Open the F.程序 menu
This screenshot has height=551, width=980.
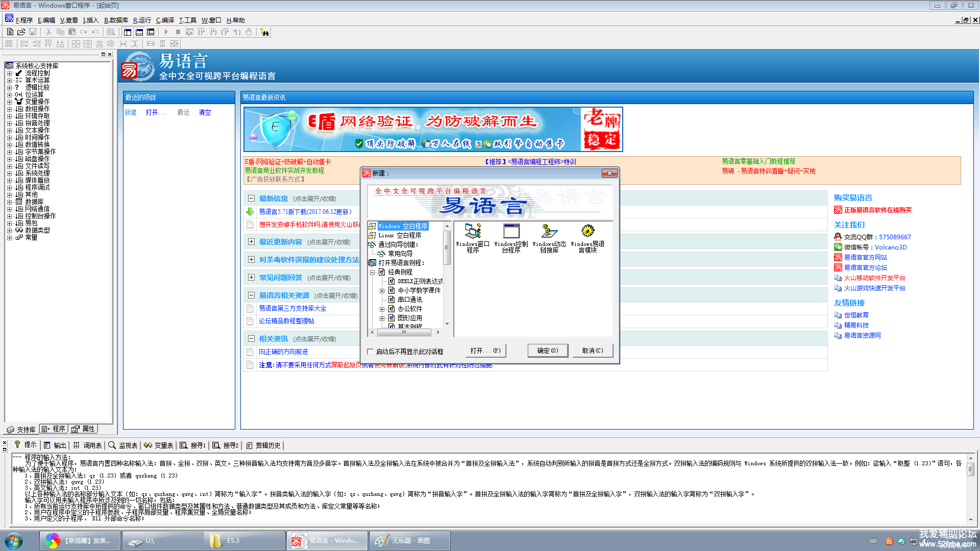click(24, 20)
